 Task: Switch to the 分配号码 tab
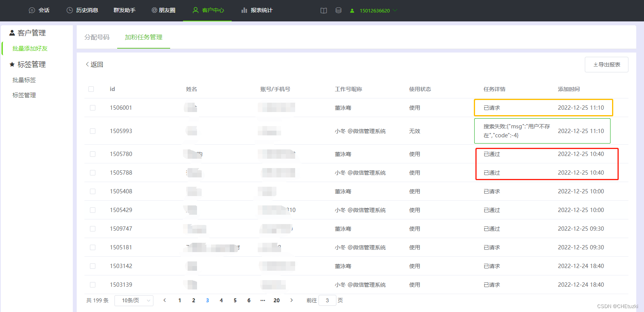[97, 37]
